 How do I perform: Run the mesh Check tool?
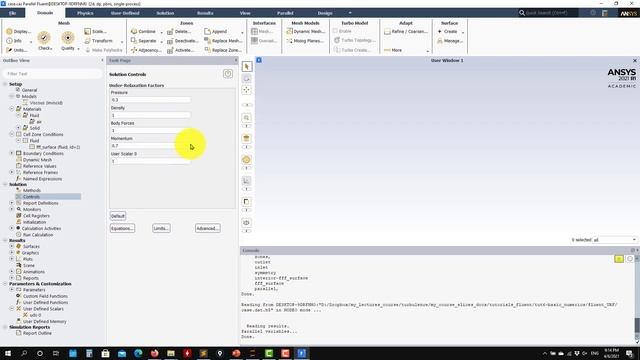pos(44,38)
